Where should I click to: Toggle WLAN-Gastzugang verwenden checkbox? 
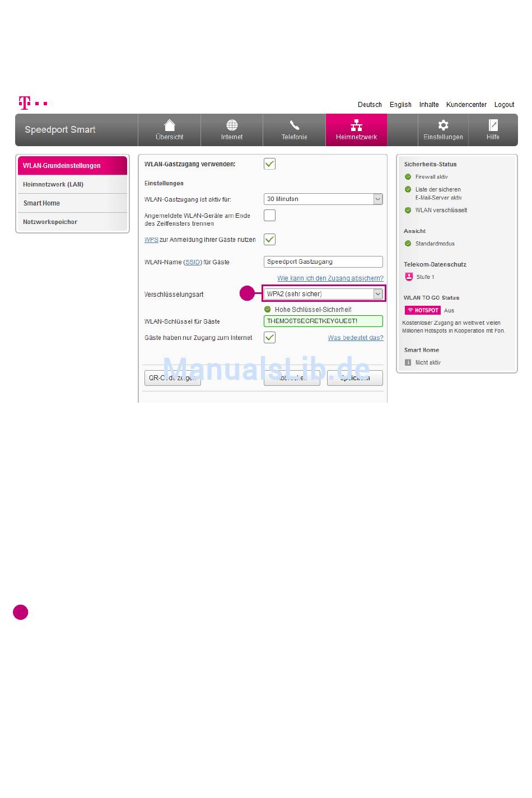pos(269,164)
